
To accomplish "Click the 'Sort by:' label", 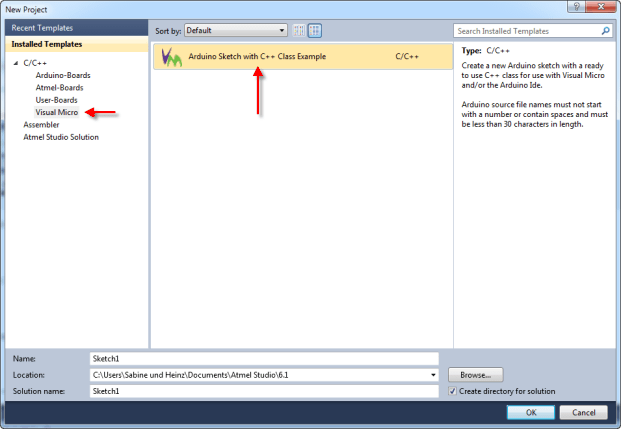I will 168,31.
